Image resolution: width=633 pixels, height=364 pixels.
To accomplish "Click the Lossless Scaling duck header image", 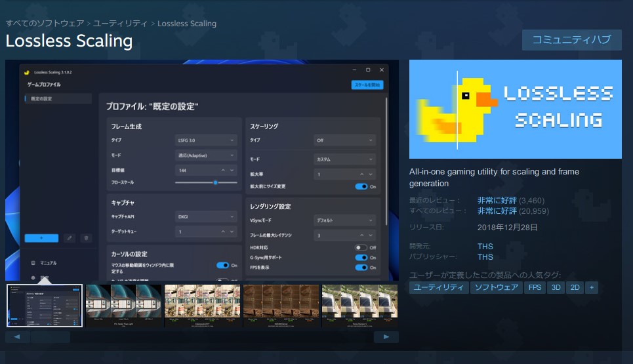I will [516, 109].
